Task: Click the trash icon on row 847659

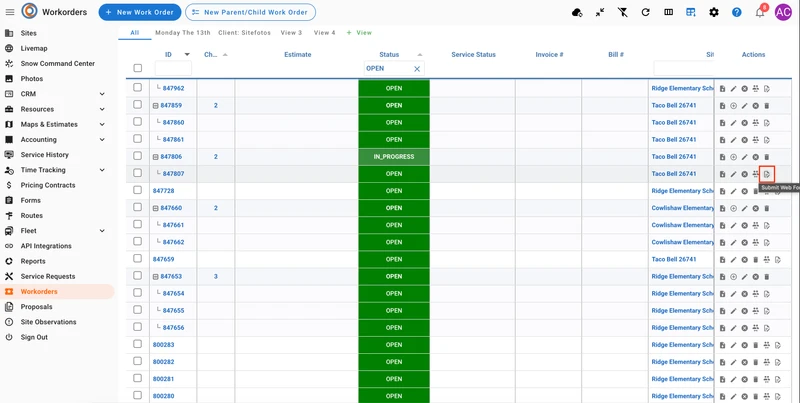Action: (x=756, y=260)
